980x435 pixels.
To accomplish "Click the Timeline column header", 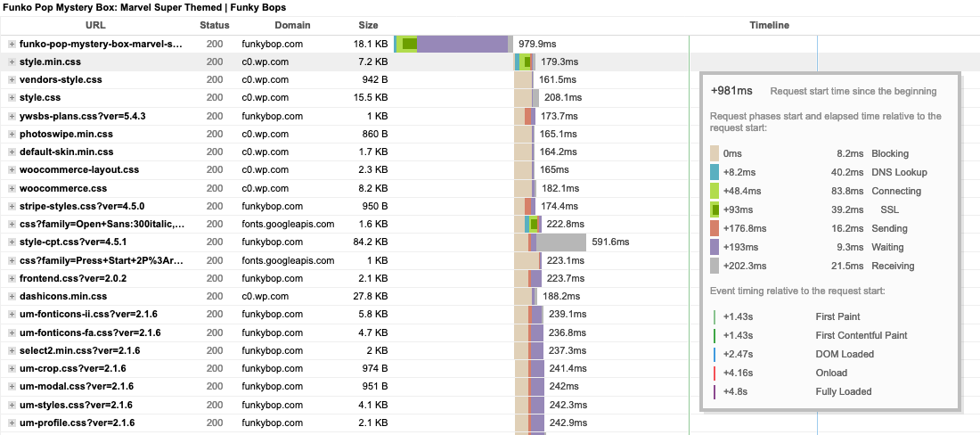I will click(770, 26).
